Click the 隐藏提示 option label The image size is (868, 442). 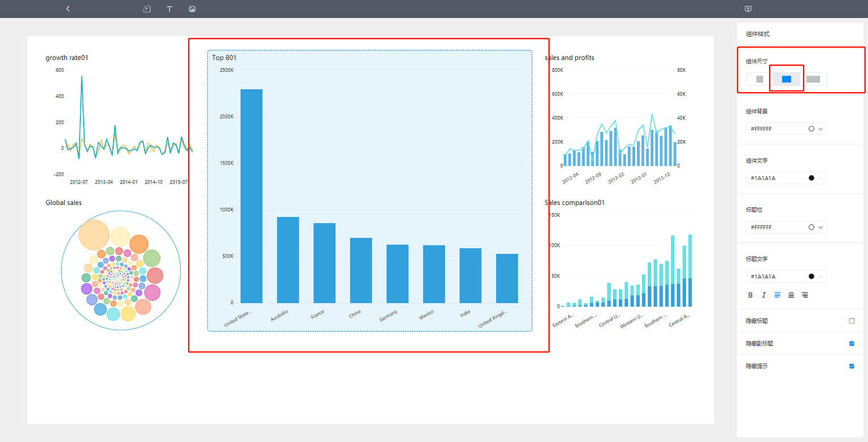pos(757,366)
